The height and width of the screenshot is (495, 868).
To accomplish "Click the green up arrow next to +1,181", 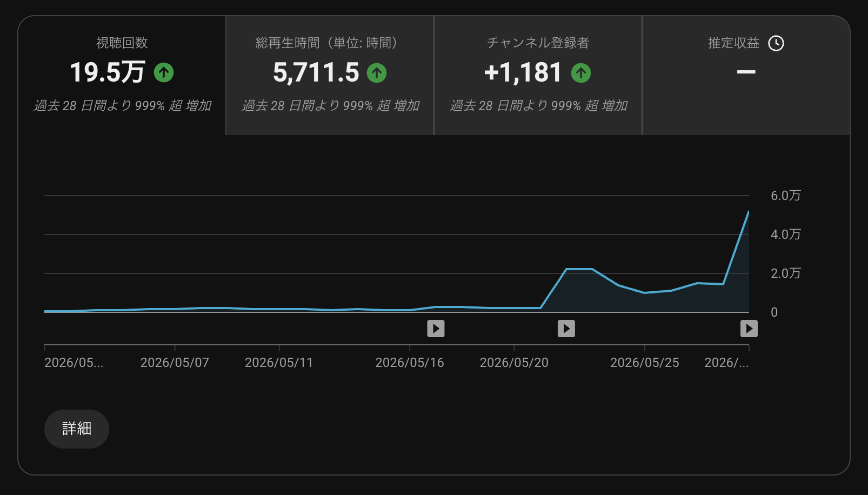I will click(x=581, y=72).
